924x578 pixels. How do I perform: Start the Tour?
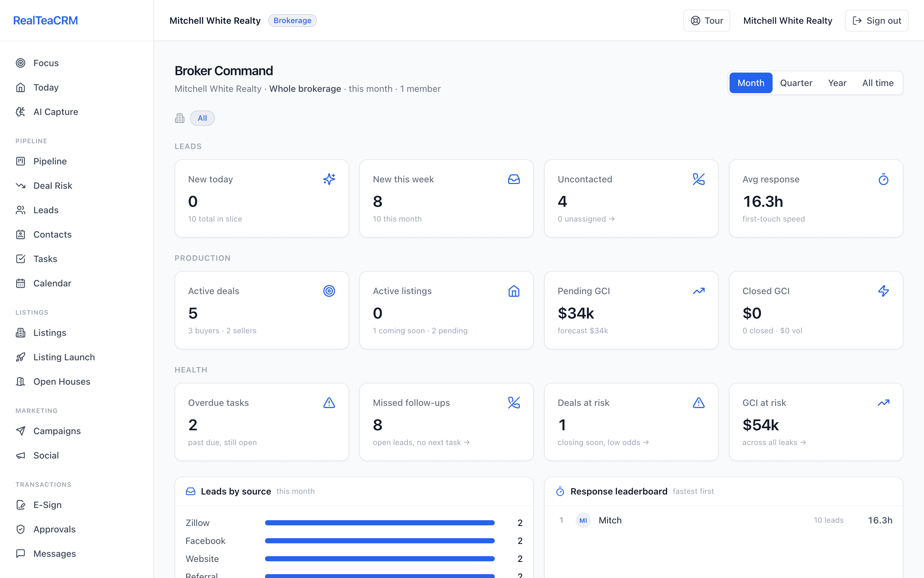(706, 21)
